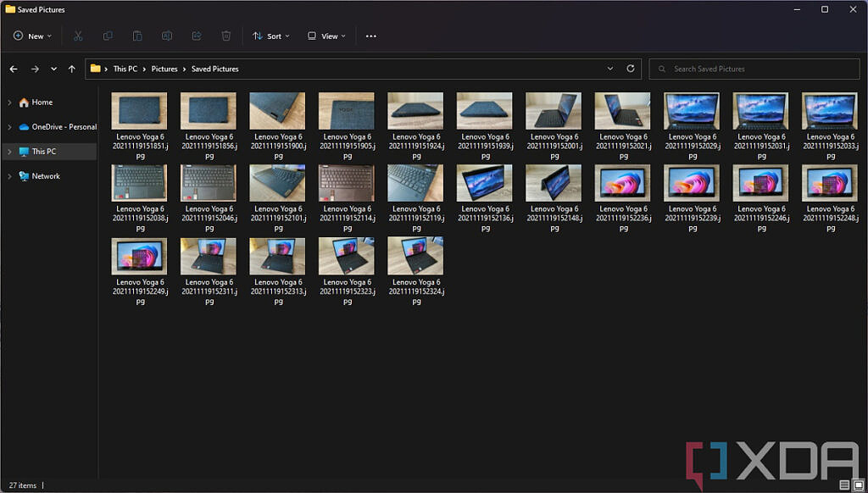Open the Sort dropdown
This screenshot has height=493, width=868.
pos(271,36)
